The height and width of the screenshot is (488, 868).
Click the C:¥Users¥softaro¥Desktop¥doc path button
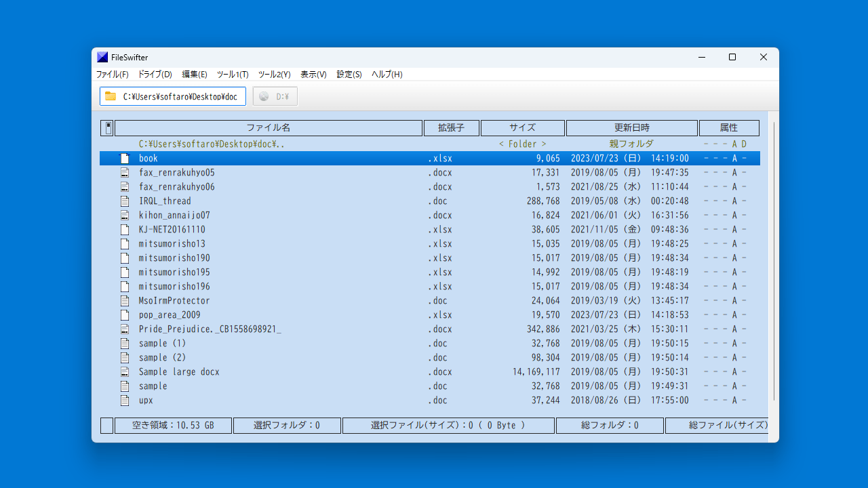pos(173,96)
